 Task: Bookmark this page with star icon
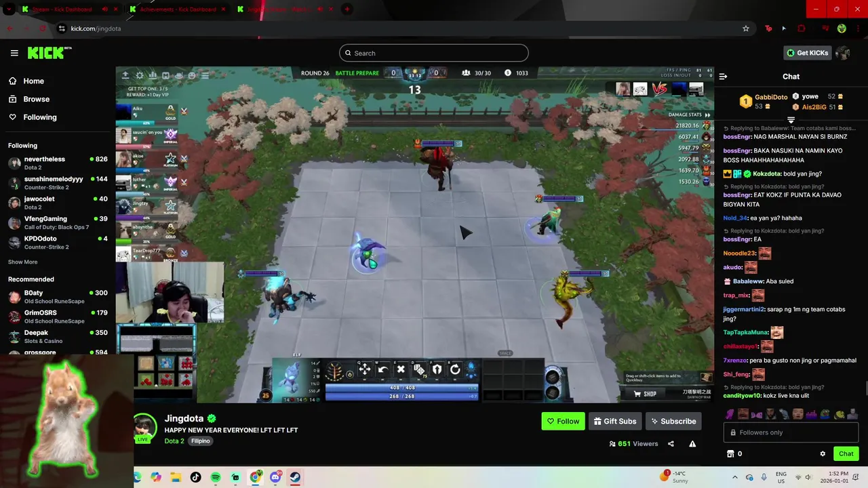[746, 28]
